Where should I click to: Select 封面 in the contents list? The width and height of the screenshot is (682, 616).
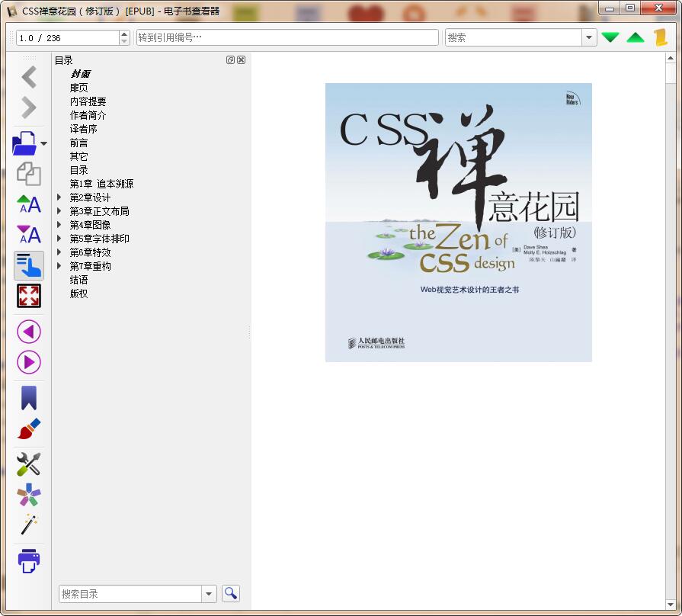pyautogui.click(x=81, y=74)
